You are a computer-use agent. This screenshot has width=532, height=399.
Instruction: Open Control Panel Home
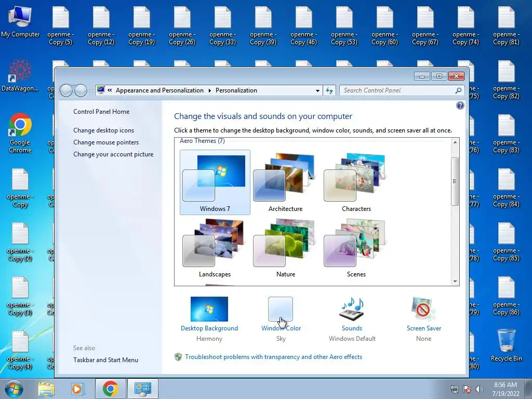[x=101, y=112]
